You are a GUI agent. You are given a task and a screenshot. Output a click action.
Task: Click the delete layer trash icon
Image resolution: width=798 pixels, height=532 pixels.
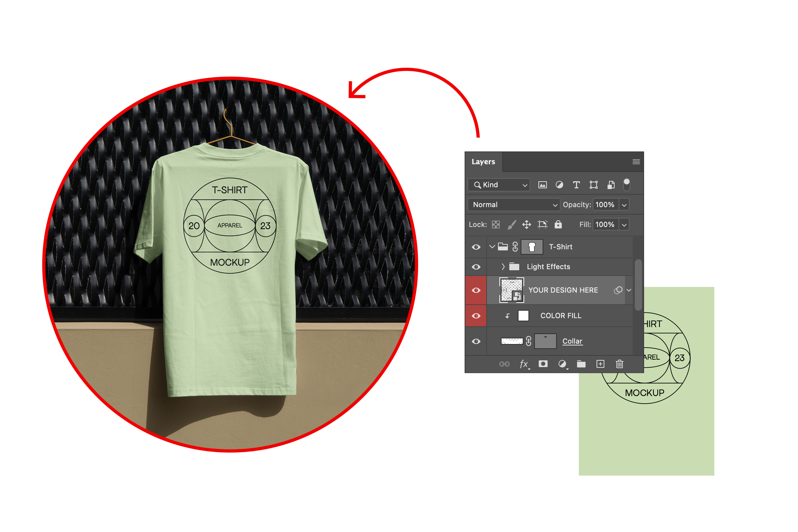(620, 364)
